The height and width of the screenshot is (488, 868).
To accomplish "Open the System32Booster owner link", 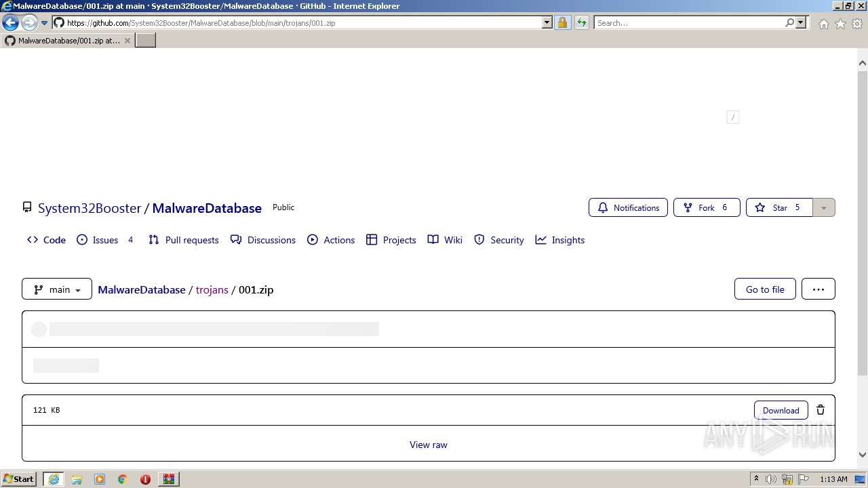I will pyautogui.click(x=90, y=208).
